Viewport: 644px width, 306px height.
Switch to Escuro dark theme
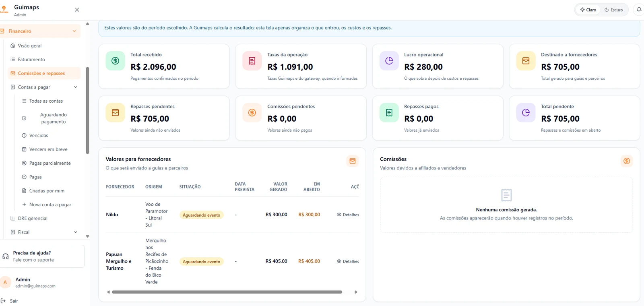coord(613,10)
